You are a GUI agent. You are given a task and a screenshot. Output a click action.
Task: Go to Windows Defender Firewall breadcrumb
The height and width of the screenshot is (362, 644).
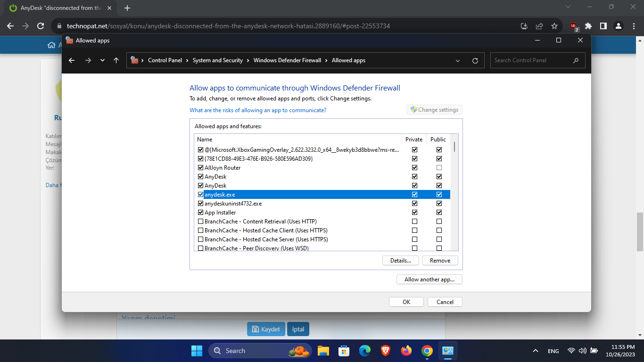(x=287, y=60)
